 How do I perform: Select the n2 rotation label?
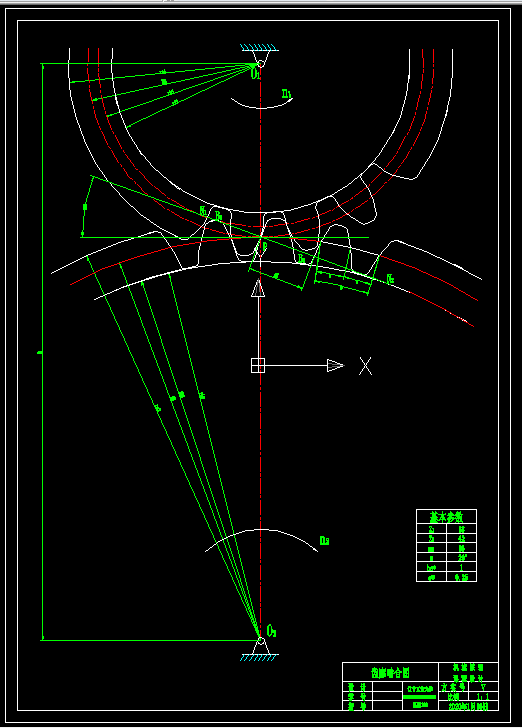pos(324,540)
